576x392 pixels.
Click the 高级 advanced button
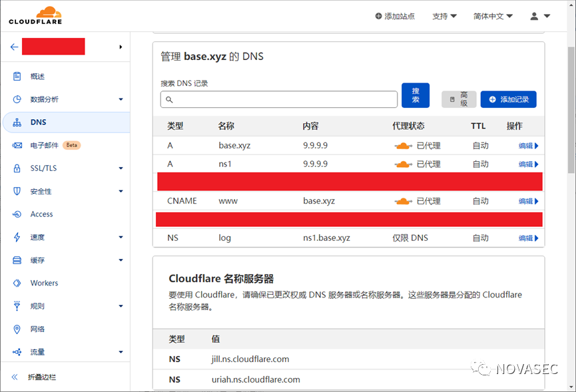pyautogui.click(x=459, y=99)
